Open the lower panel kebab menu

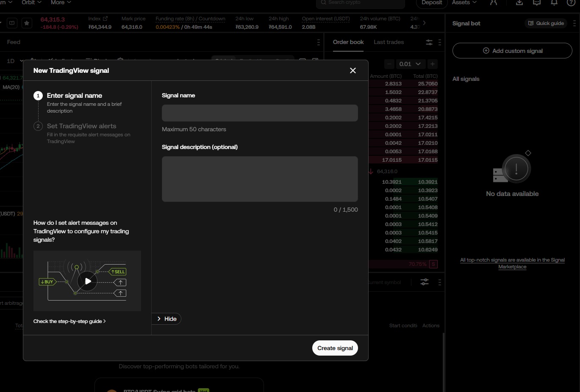click(x=440, y=282)
